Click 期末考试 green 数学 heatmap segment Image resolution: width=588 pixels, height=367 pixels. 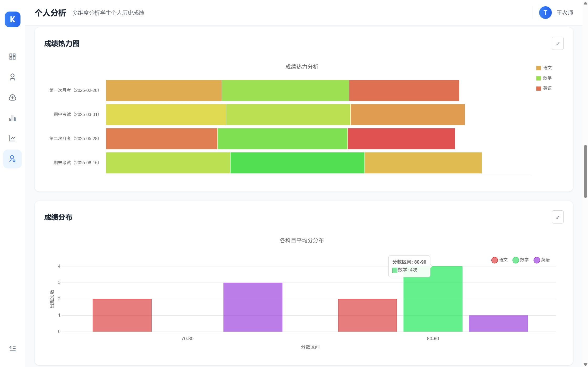(297, 163)
